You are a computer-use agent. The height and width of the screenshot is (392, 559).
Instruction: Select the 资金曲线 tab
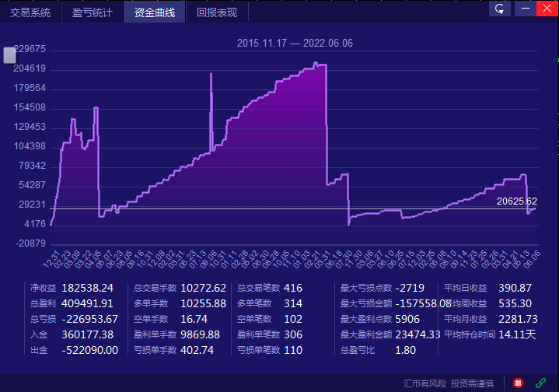(155, 12)
